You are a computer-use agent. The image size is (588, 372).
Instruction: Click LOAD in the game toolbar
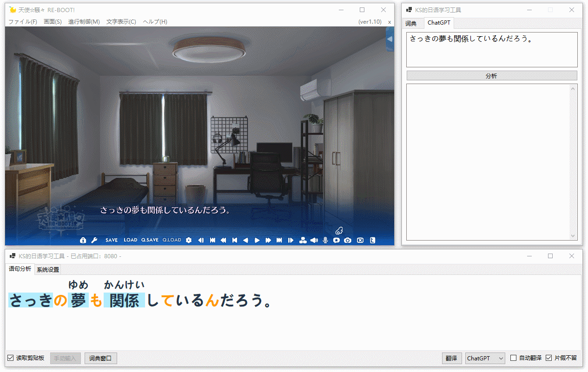coord(131,240)
